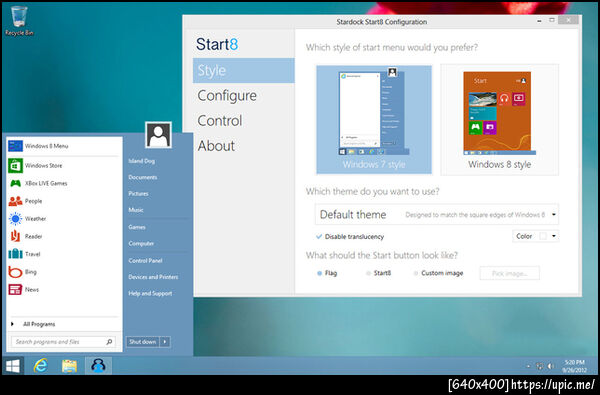This screenshot has height=395, width=600.
Task: Click the search magnifier icon
Action: click(x=109, y=342)
